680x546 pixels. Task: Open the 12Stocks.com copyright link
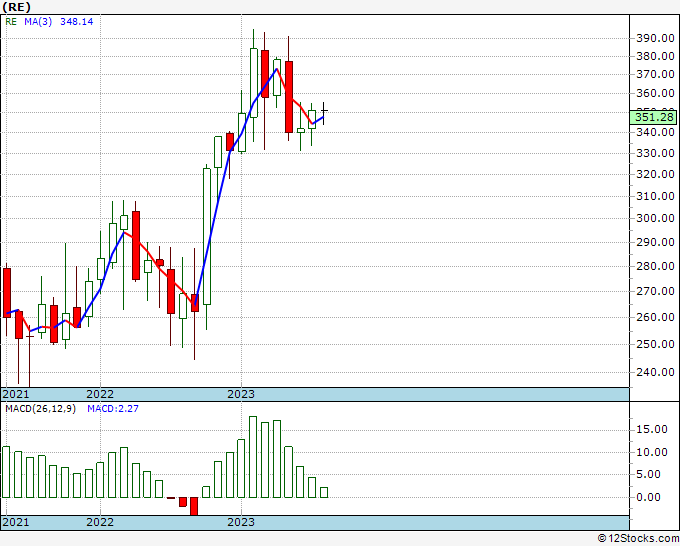coord(638,539)
